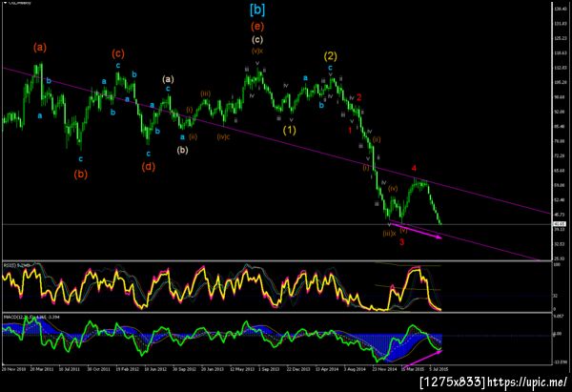Select the red 4 wave label
Screen dimensions: 572x392
(x=414, y=168)
